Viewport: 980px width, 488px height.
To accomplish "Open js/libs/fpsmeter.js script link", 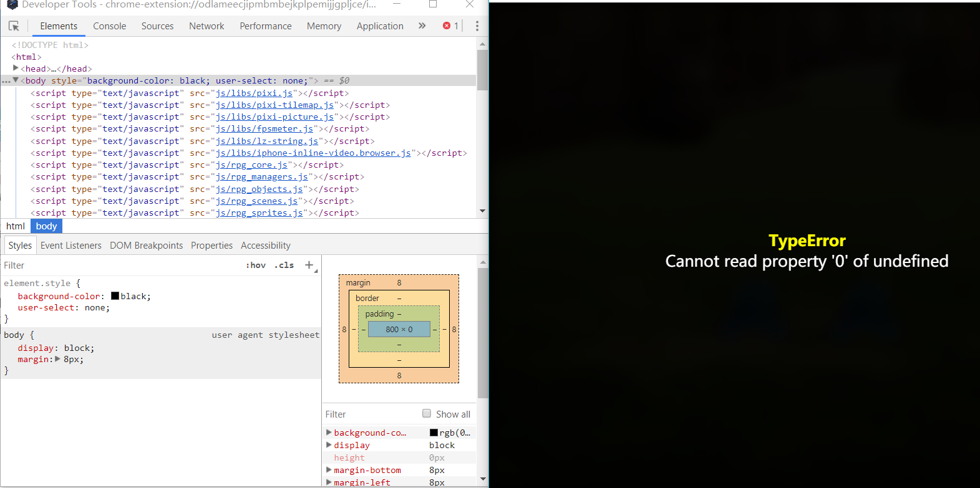I will tap(264, 128).
